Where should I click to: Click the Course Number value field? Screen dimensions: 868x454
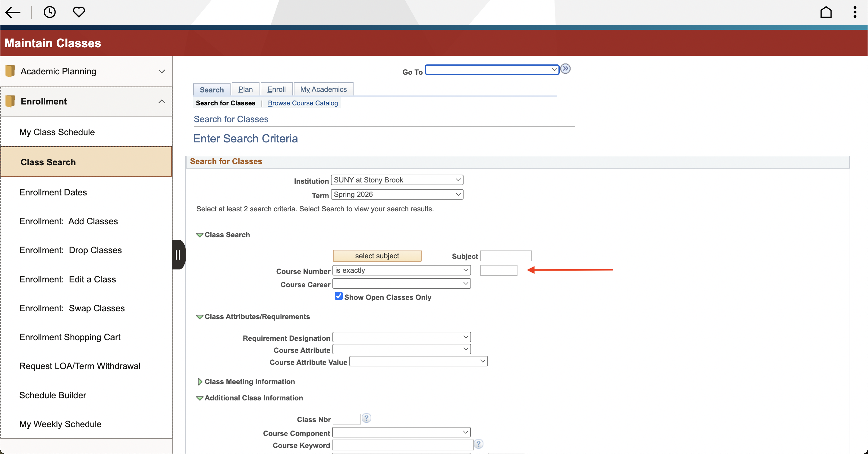point(499,270)
